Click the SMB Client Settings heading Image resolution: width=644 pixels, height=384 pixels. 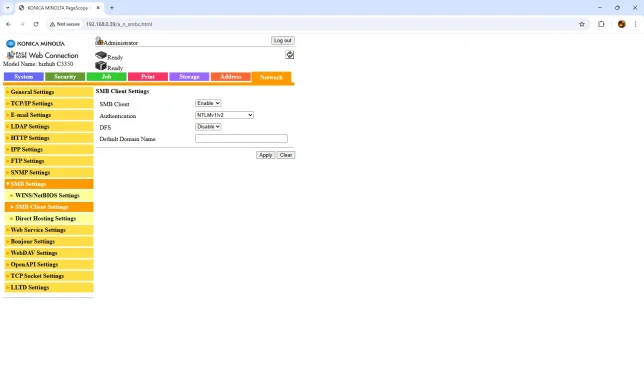[x=122, y=91]
